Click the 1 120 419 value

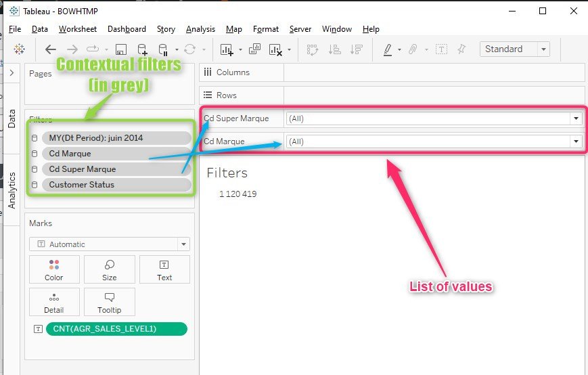pyautogui.click(x=238, y=194)
